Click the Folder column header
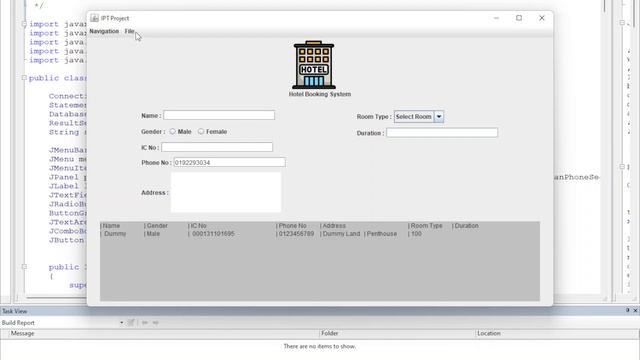 point(329,333)
